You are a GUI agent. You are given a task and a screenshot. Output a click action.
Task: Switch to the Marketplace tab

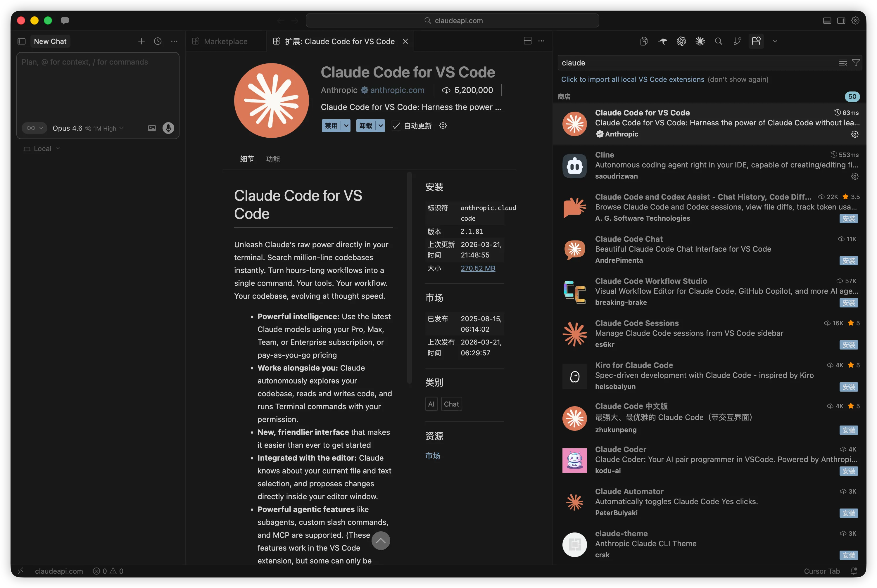tap(225, 41)
